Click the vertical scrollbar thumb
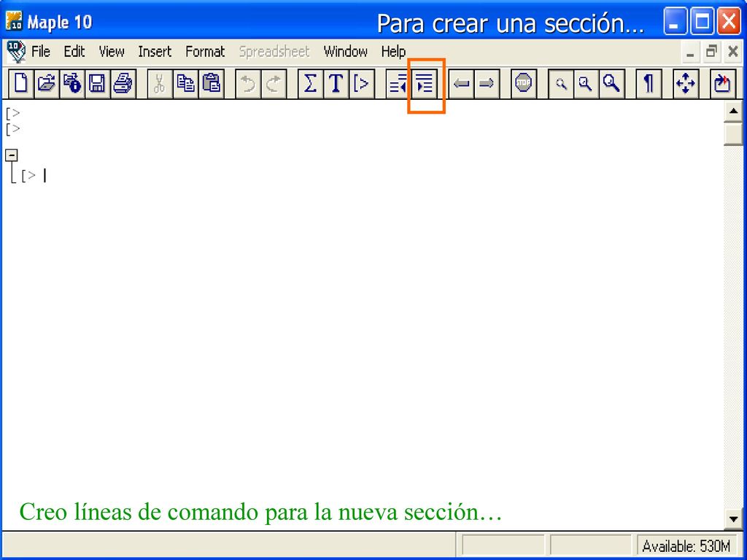Viewport: 747px width, 560px height. [x=733, y=134]
